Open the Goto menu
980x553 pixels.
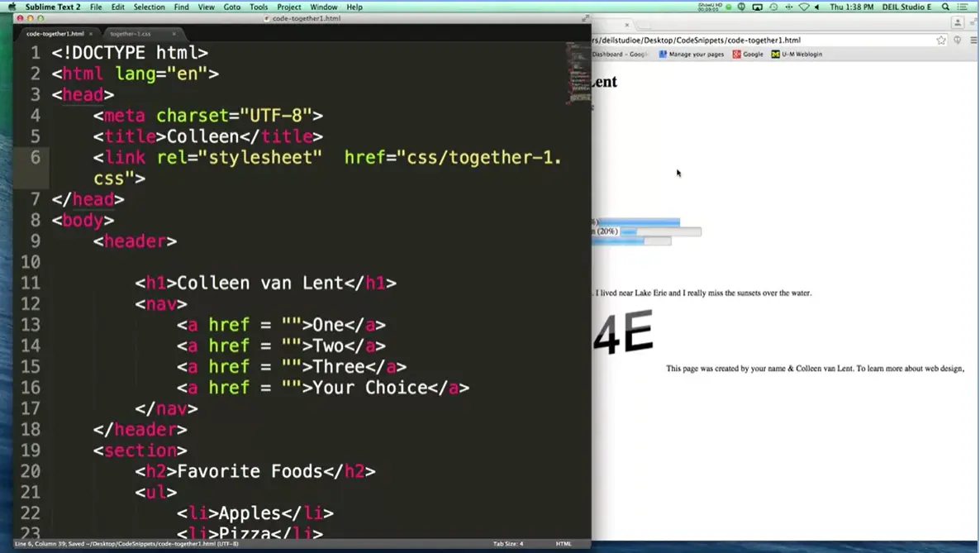(232, 7)
